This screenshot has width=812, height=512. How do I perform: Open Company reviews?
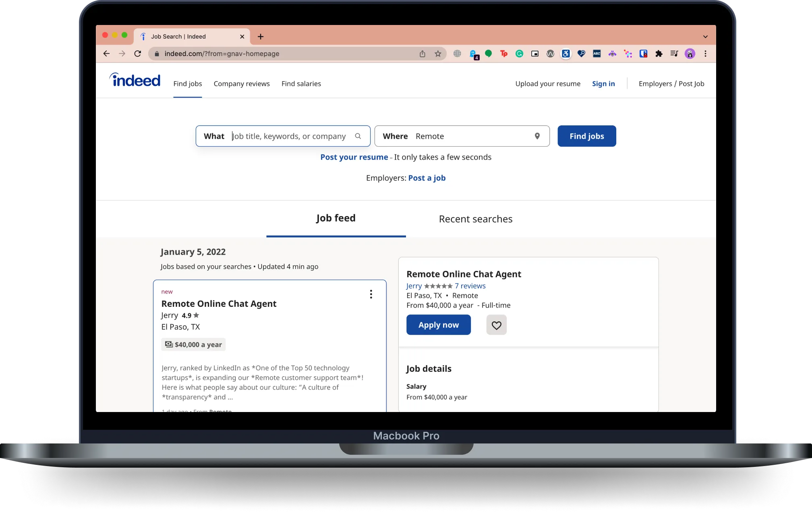[242, 83]
